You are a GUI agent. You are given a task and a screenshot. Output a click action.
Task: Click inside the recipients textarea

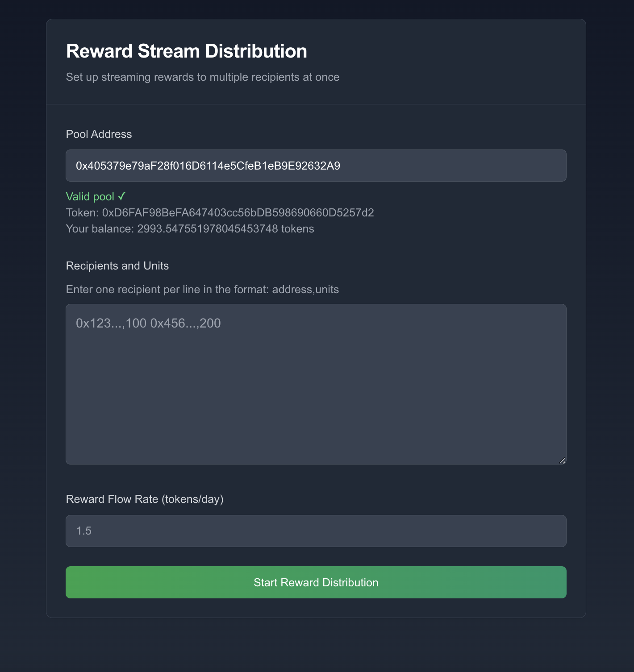point(316,384)
